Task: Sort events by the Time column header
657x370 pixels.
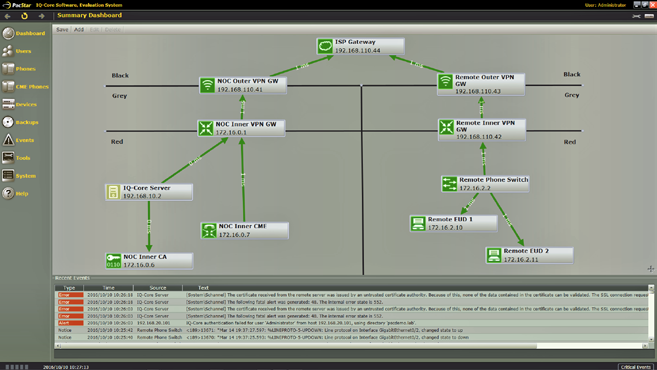Action: point(109,288)
